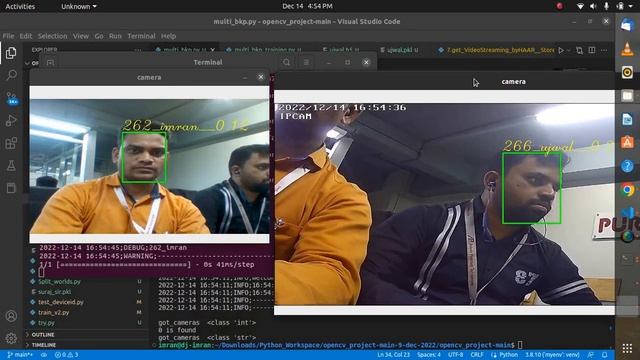Open the Source Control view icon
Image resolution: width=640 pixels, height=360 pixels.
11,98
